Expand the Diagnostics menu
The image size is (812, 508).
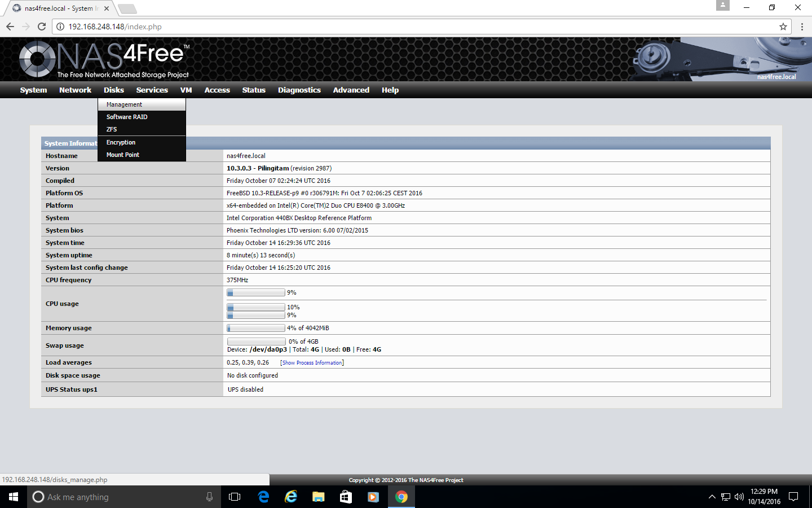[299, 90]
